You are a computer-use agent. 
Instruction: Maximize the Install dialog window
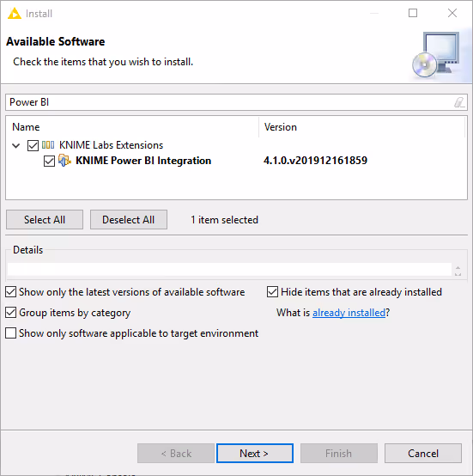click(413, 13)
